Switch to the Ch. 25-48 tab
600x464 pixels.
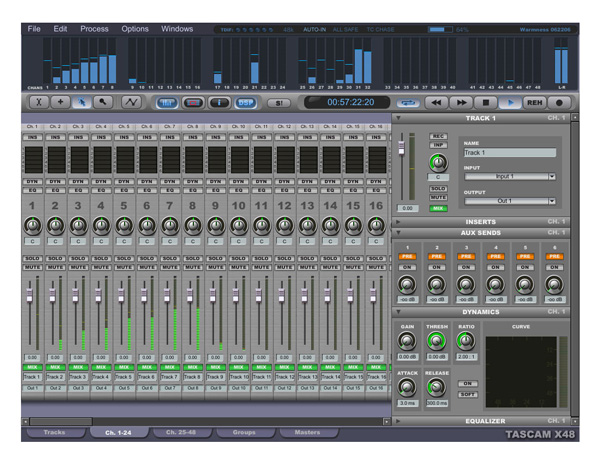[181, 432]
